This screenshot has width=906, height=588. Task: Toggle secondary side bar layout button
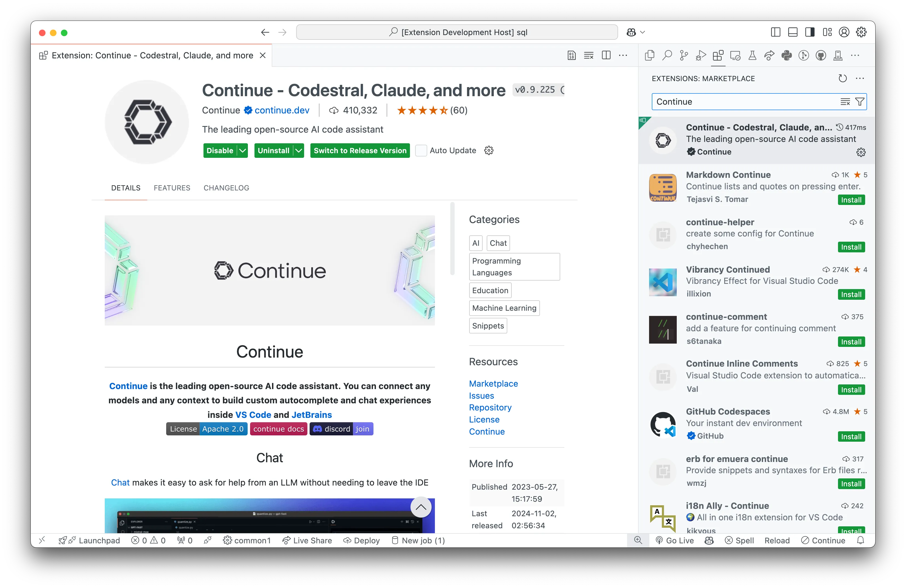[810, 32]
